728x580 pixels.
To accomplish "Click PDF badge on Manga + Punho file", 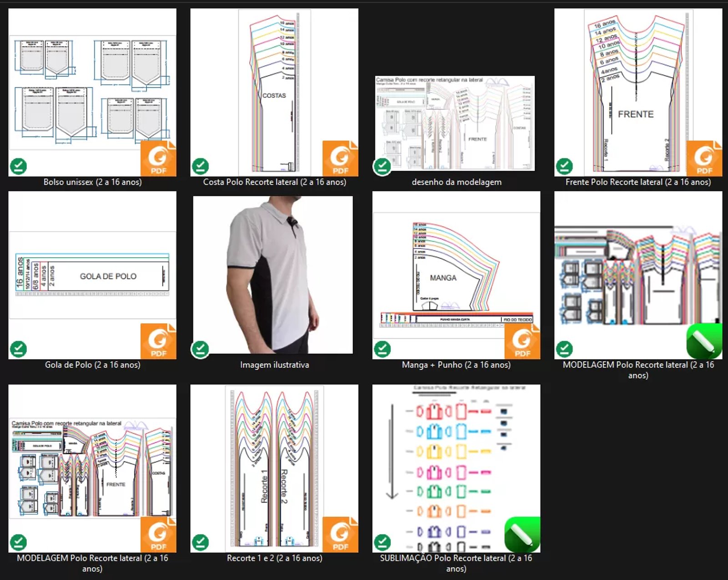I will pyautogui.click(x=522, y=341).
